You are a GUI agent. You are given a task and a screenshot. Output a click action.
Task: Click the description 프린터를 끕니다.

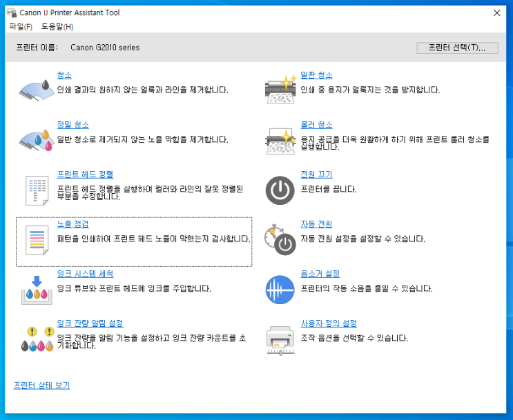(x=328, y=189)
